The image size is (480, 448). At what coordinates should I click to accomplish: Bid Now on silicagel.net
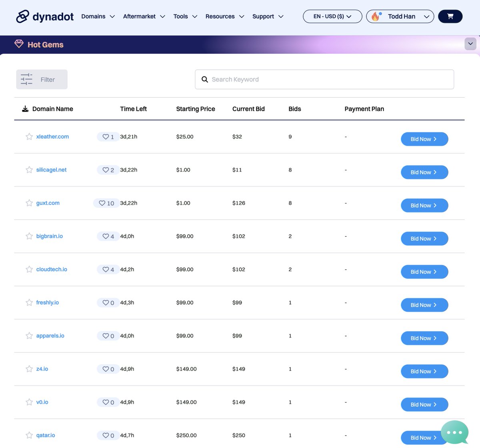click(x=424, y=172)
